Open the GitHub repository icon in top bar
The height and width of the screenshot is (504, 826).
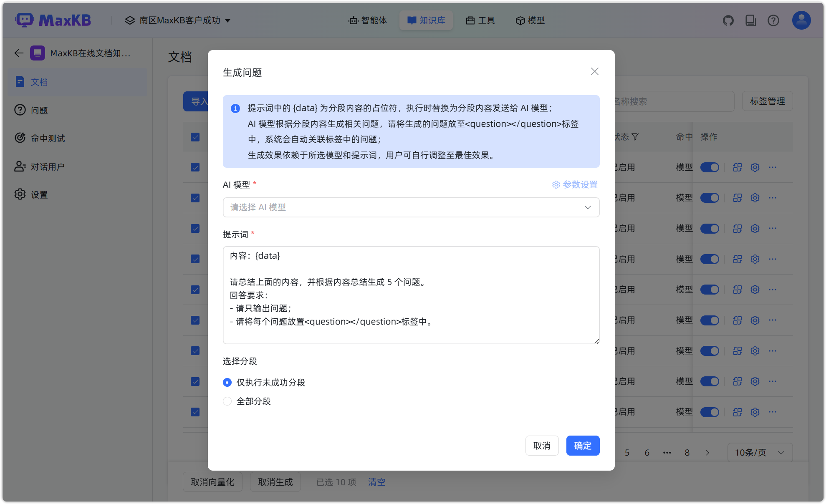(728, 20)
